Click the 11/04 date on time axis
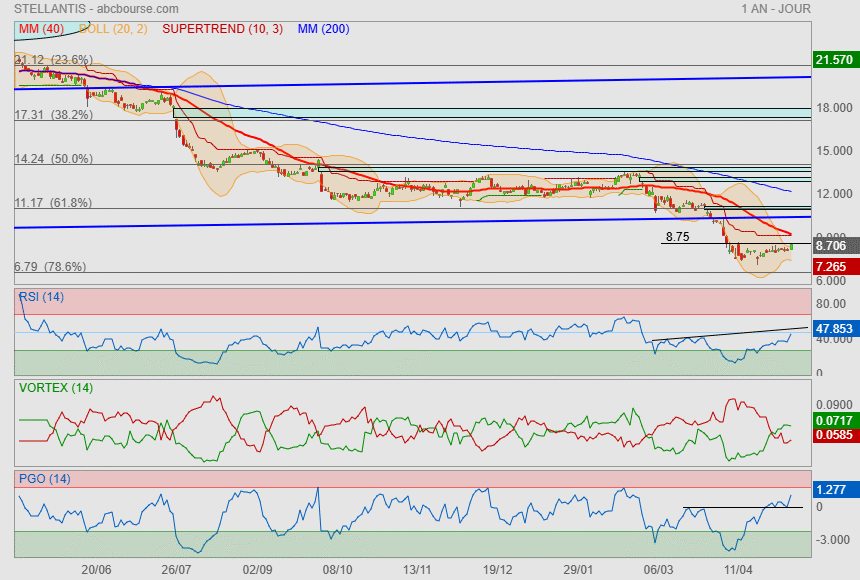860x580 pixels. (738, 569)
